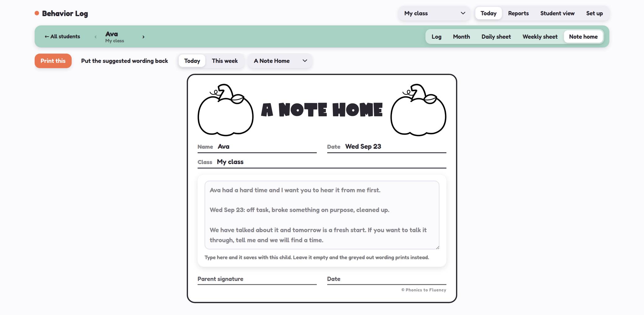Click the text area resize handle
The image size is (644, 315).
(x=437, y=247)
